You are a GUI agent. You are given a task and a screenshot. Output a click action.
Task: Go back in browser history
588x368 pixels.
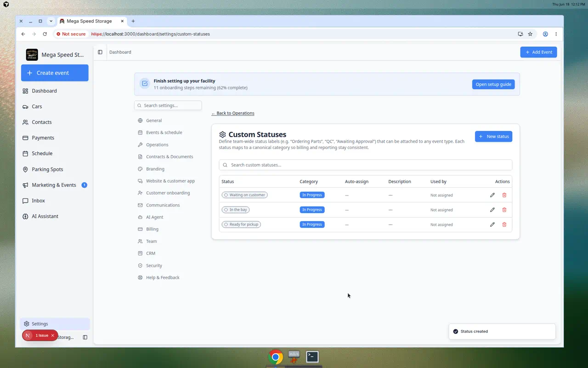click(x=23, y=34)
